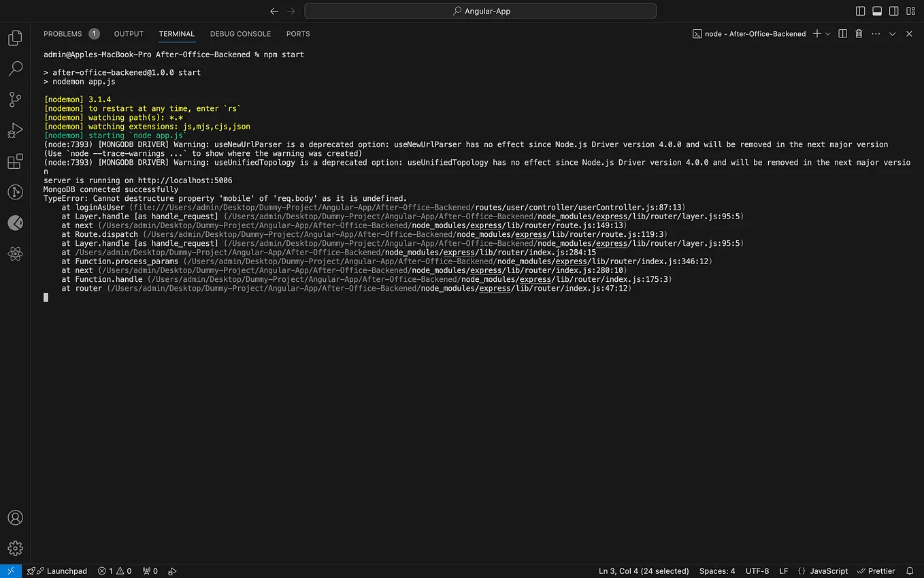The width and height of the screenshot is (924, 578).
Task: Change the JavaScript language mode in status bar
Action: point(827,571)
